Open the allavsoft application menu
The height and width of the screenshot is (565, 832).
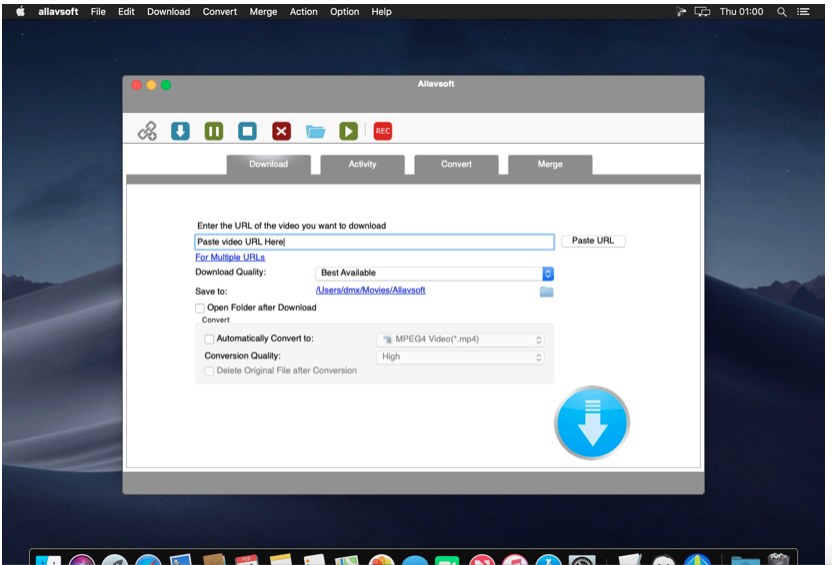click(x=58, y=12)
